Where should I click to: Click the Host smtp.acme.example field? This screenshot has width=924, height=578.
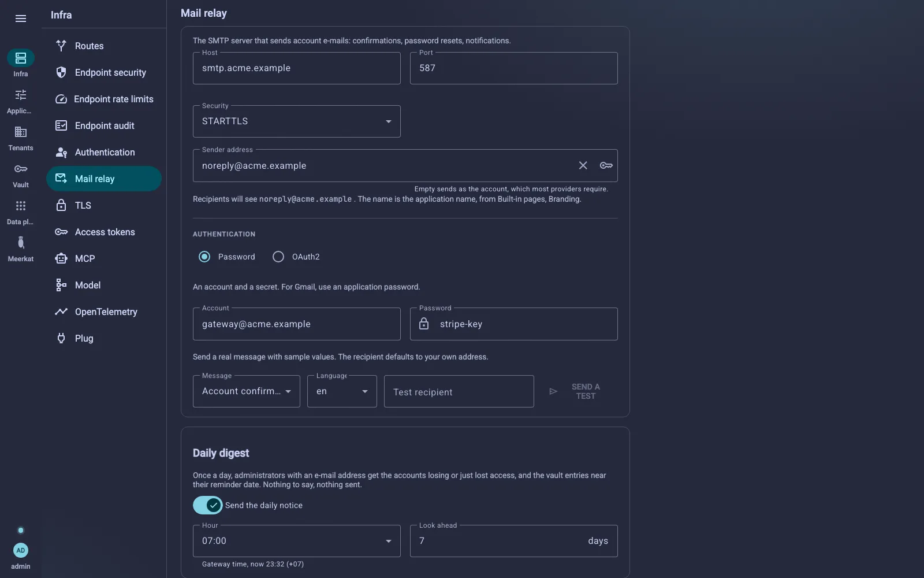tap(297, 68)
